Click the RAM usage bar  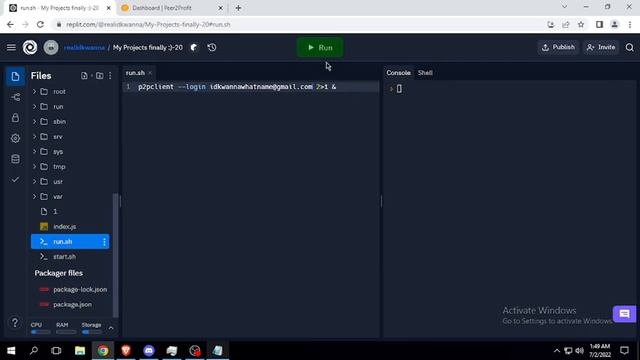click(66, 332)
